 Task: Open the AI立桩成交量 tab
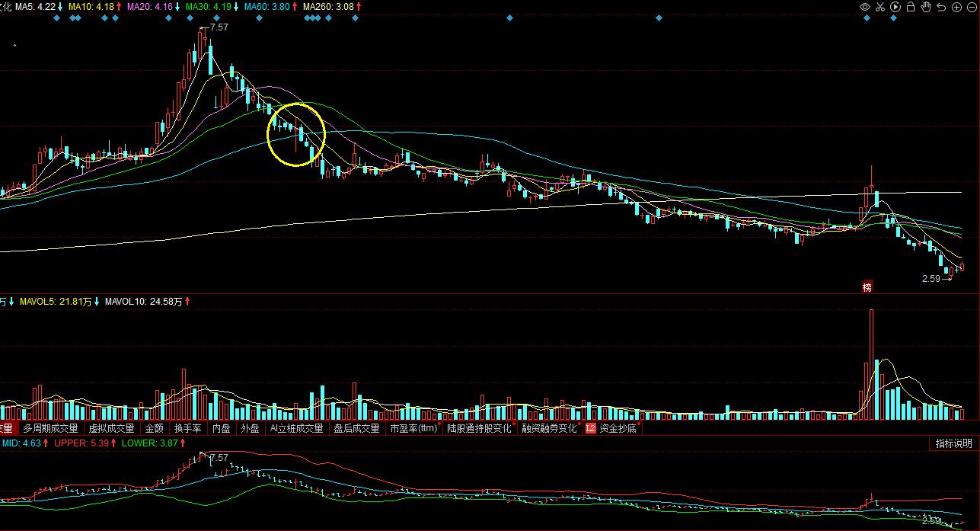tap(296, 429)
